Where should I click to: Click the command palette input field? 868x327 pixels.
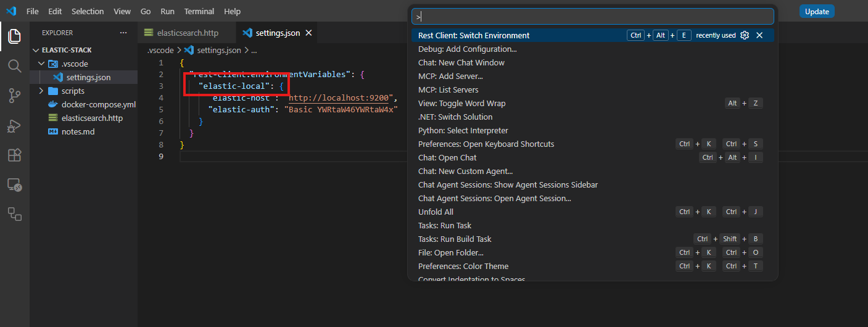point(592,16)
